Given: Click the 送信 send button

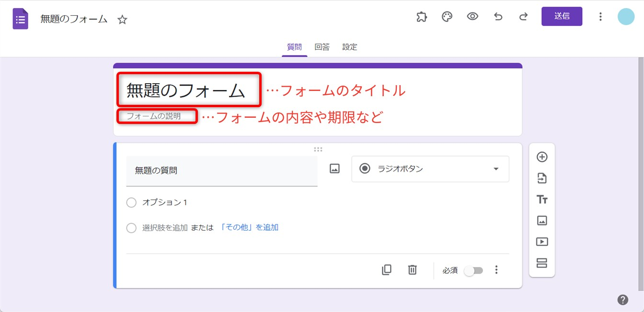Looking at the screenshot, I should pos(562,16).
